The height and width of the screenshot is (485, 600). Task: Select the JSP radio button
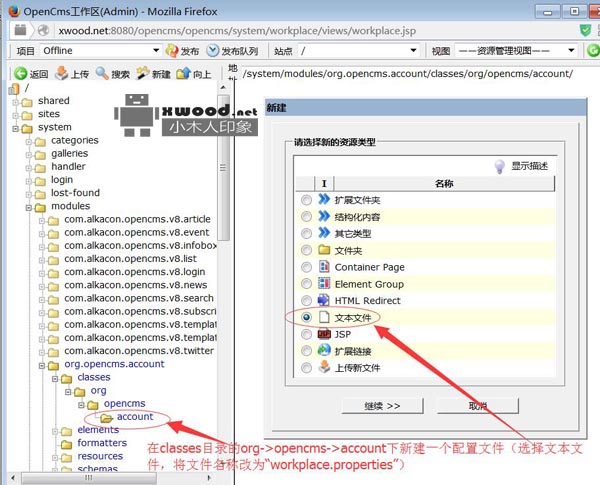(306, 334)
